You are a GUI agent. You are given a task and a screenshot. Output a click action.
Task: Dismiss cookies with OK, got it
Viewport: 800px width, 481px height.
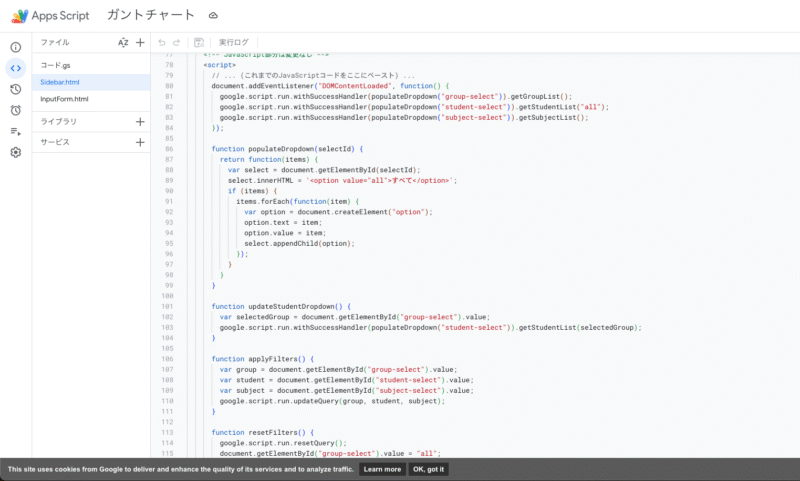[x=429, y=470]
